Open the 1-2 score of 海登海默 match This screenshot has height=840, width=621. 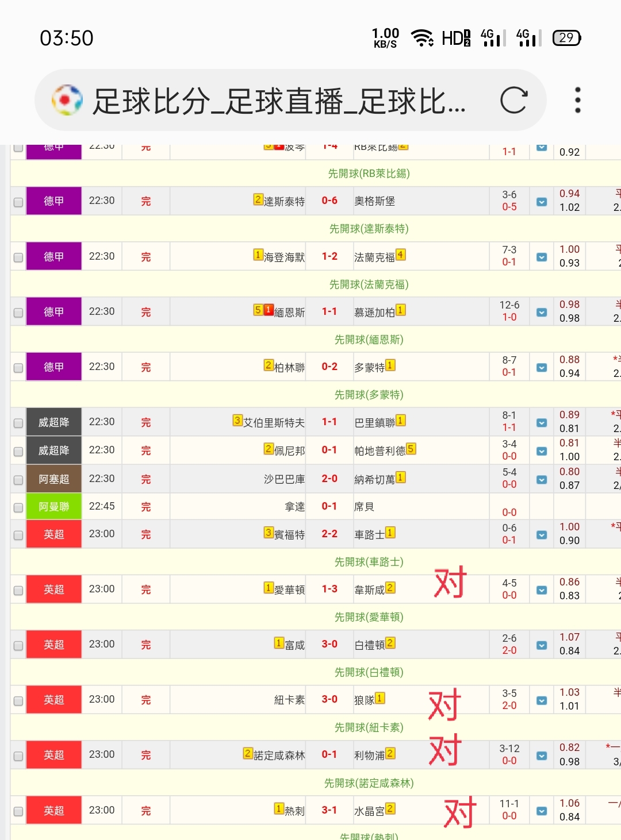[329, 256]
